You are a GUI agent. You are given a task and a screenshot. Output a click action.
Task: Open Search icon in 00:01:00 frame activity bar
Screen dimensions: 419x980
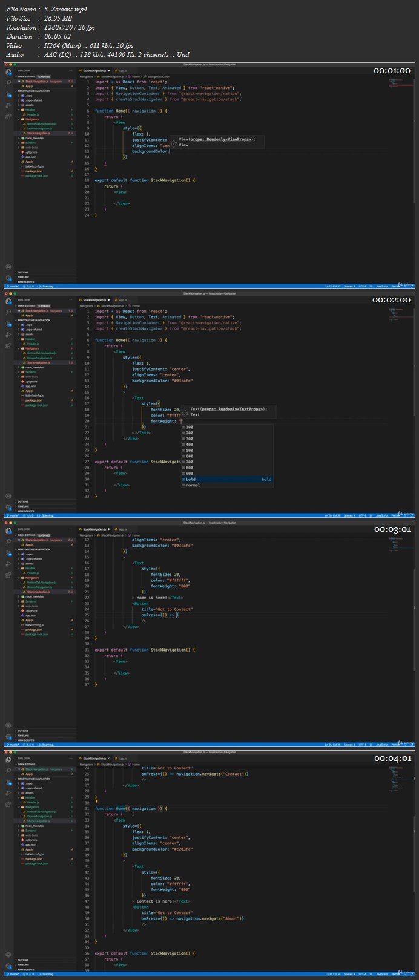8,83
